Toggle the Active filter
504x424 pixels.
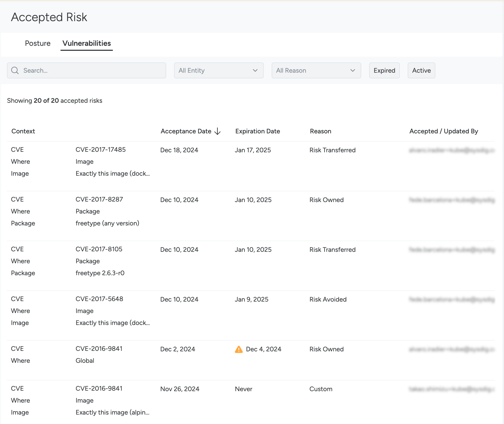click(421, 70)
